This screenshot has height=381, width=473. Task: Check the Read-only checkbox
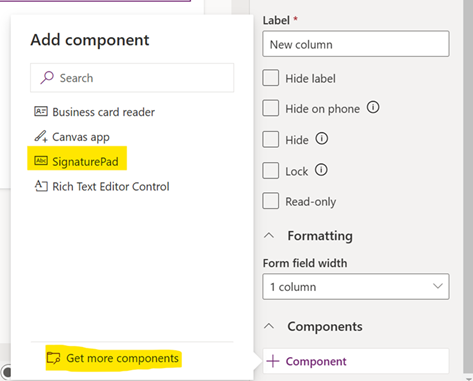270,201
